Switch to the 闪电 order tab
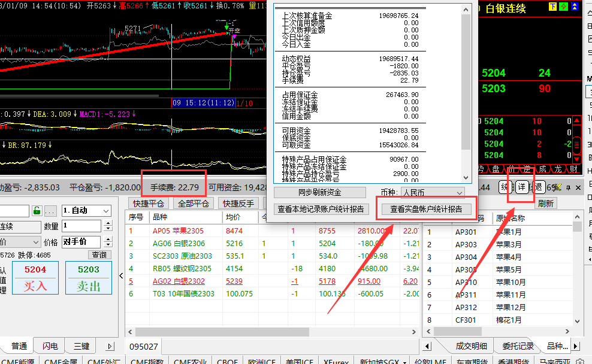The width and height of the screenshot is (592, 364). (x=50, y=346)
